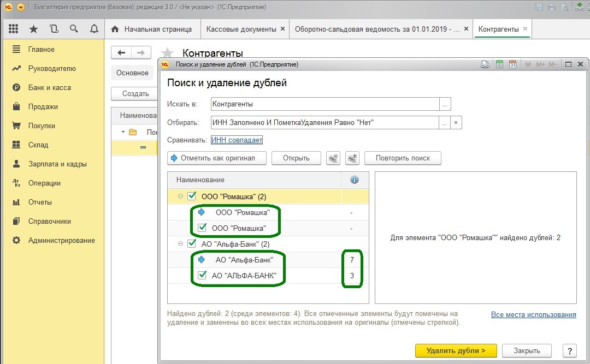Click the first ABC icon button left of Повторить поиск

pos(333,158)
